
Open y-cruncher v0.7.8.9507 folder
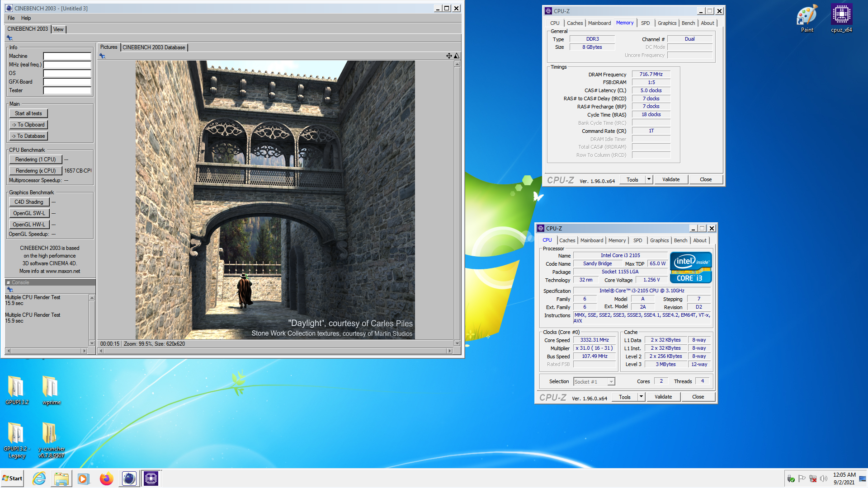pos(51,441)
